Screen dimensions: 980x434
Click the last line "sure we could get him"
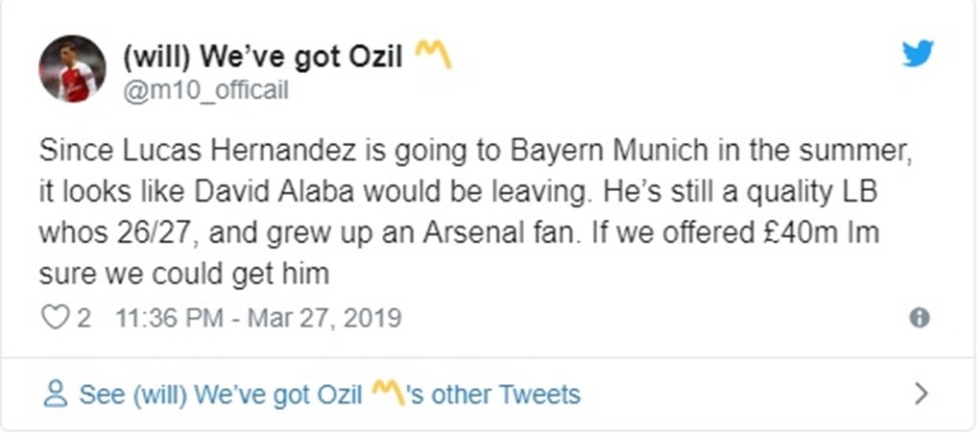184,274
